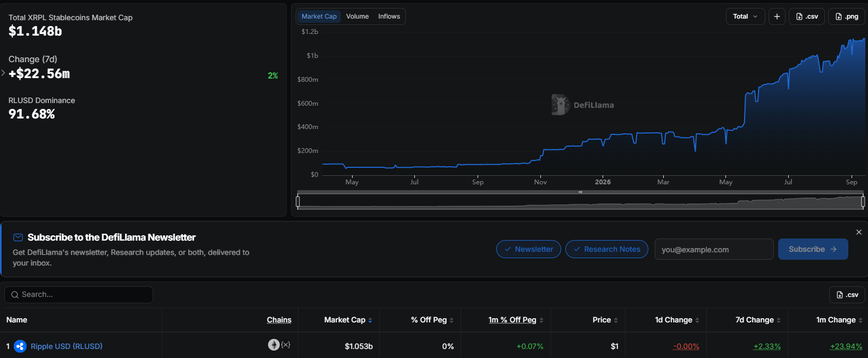Sort table by % Off Peg column
This screenshot has width=868, height=358.
click(432, 320)
